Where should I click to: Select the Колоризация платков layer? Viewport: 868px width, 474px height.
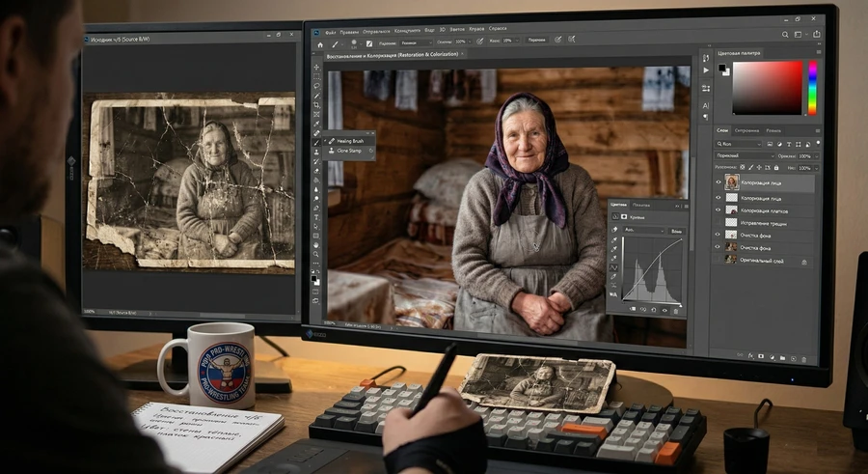tap(765, 210)
